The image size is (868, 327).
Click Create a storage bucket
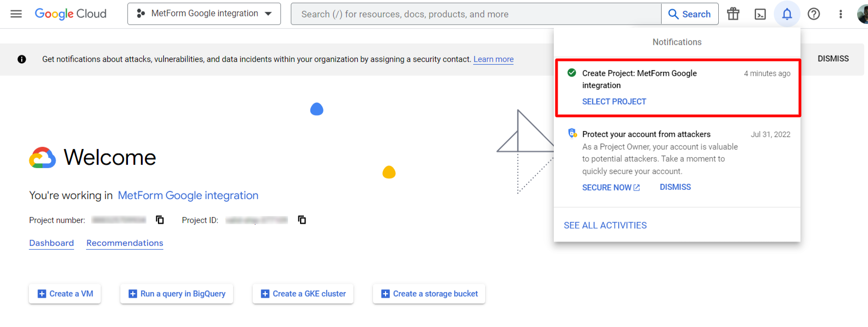pos(429,294)
